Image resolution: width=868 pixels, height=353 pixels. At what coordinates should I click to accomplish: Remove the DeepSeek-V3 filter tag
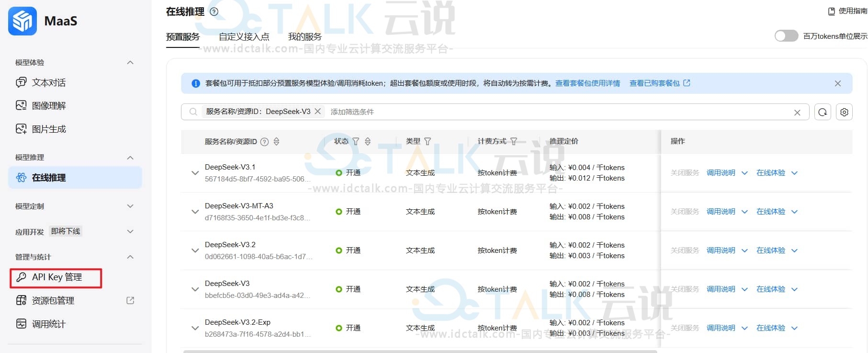coord(317,112)
